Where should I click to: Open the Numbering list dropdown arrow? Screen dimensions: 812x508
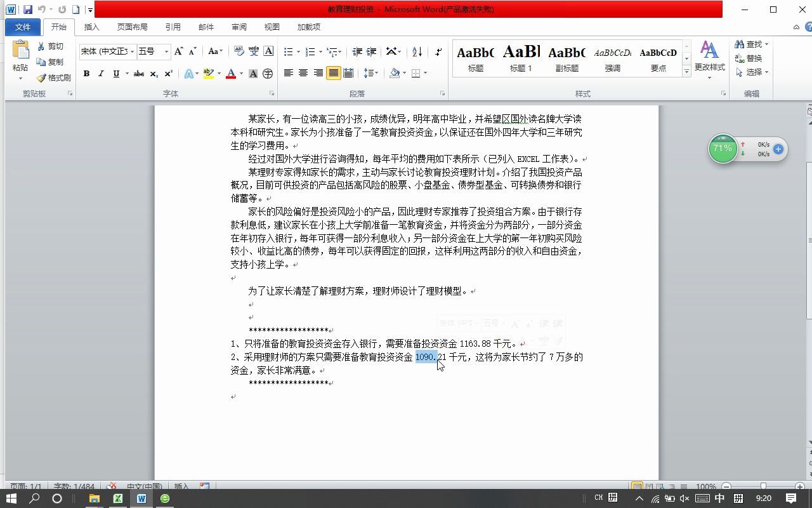(x=320, y=51)
